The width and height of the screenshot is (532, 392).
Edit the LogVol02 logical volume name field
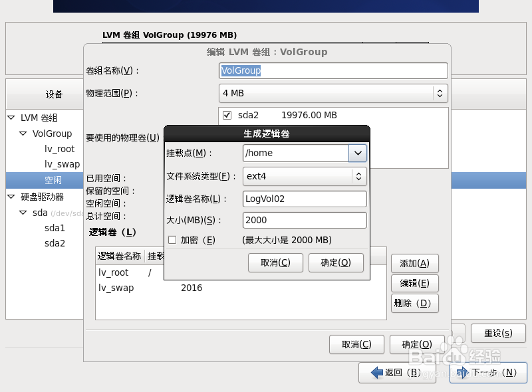(x=305, y=199)
